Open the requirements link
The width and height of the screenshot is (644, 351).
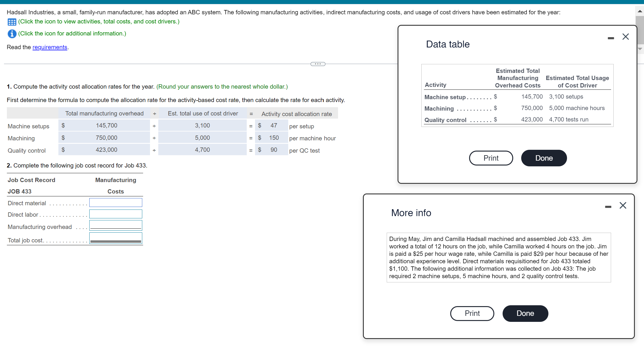coord(50,47)
